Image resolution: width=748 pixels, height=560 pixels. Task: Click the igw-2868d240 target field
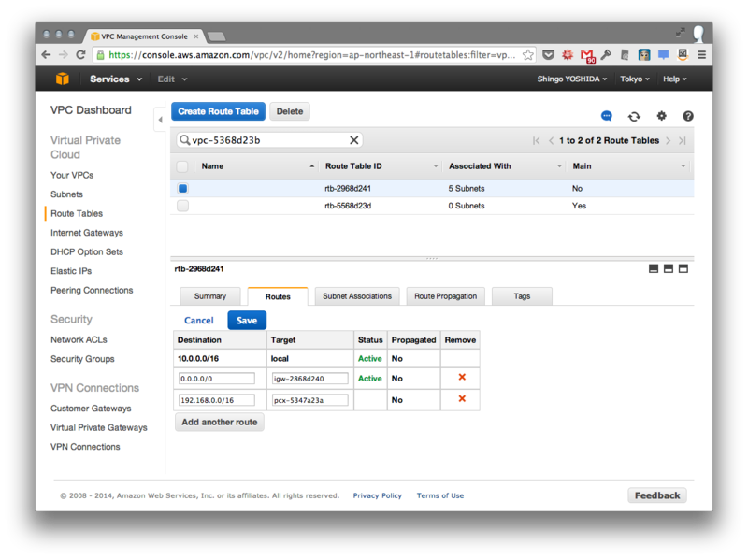(x=310, y=379)
